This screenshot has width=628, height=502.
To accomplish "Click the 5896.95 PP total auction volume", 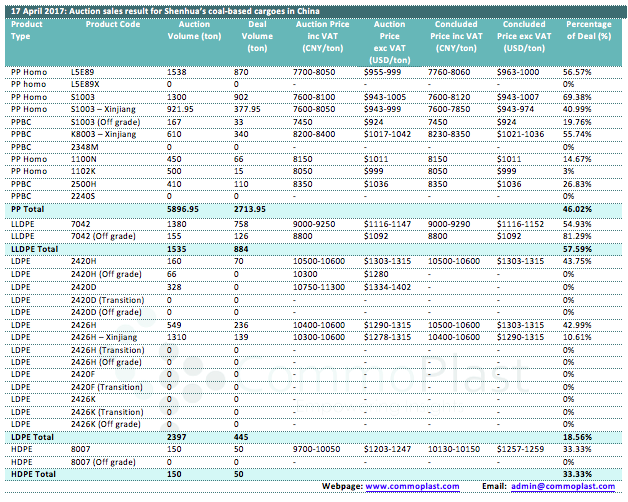I will click(x=186, y=208).
